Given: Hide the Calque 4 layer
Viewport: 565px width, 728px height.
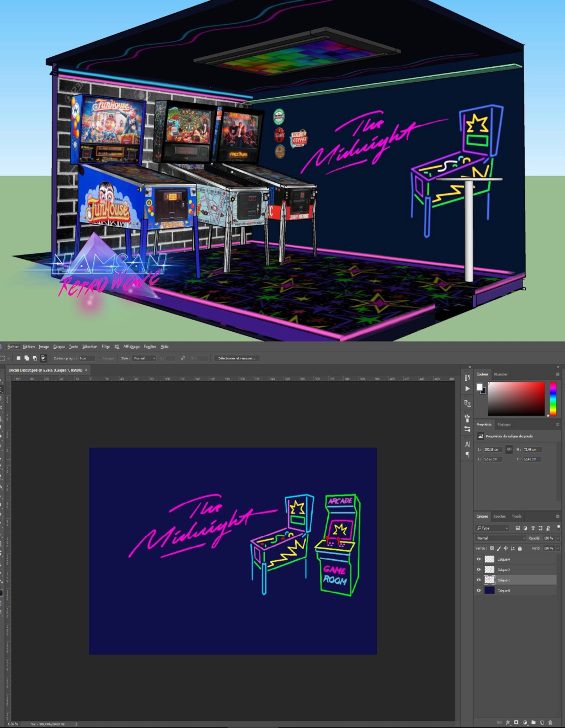Looking at the screenshot, I should tap(479, 559).
